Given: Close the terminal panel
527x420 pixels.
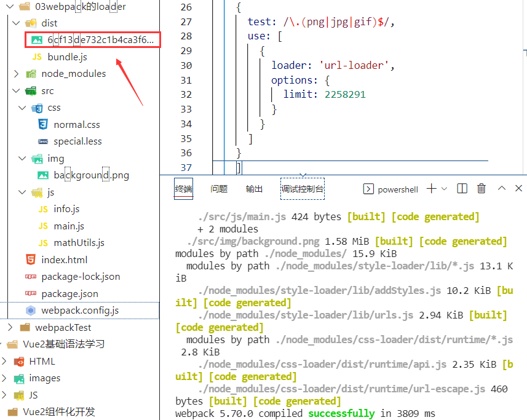Looking at the screenshot, I should (x=518, y=188).
